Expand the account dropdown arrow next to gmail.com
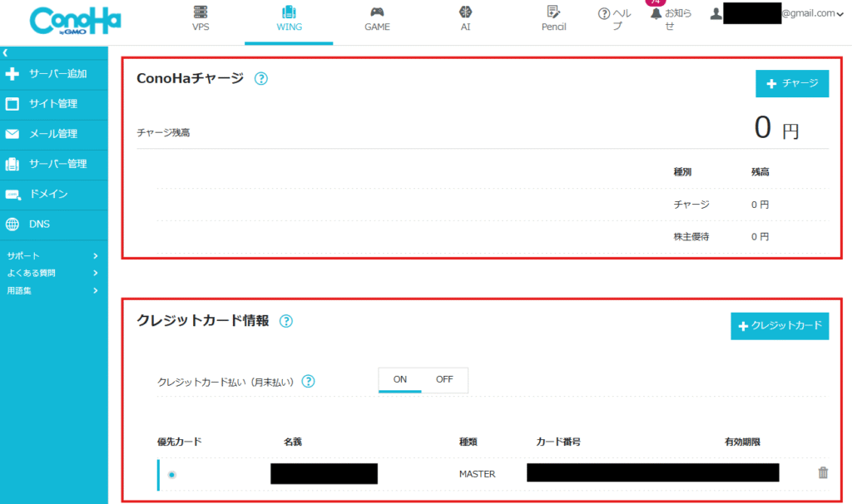This screenshot has width=852, height=504. [840, 14]
